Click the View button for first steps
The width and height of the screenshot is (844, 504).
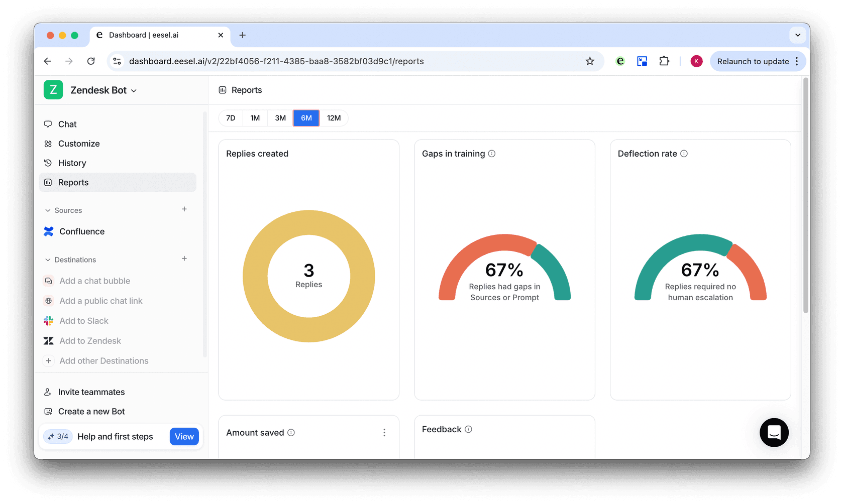tap(184, 437)
